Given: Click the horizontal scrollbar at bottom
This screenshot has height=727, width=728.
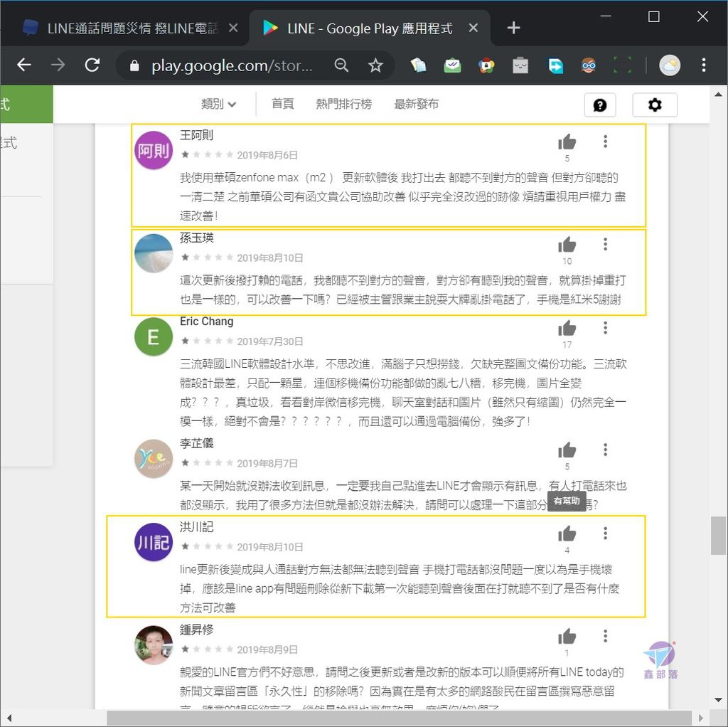Looking at the screenshot, I should [x=400, y=718].
